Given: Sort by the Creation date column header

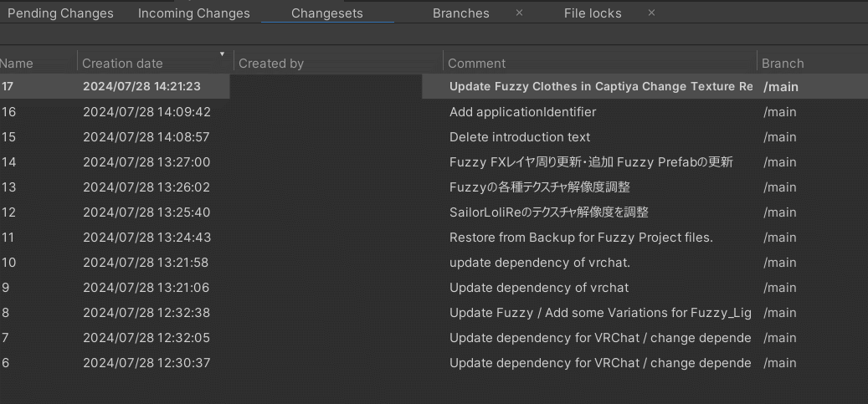Looking at the screenshot, I should (x=122, y=64).
